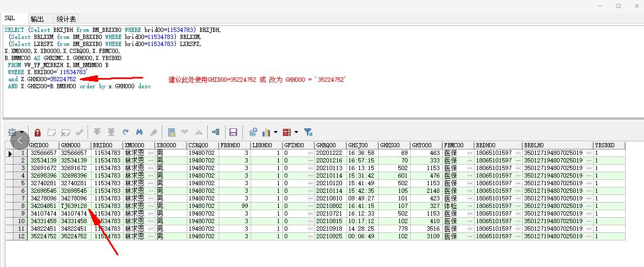Click the grid selection mode icon
The image size is (644, 267).
pos(11,132)
